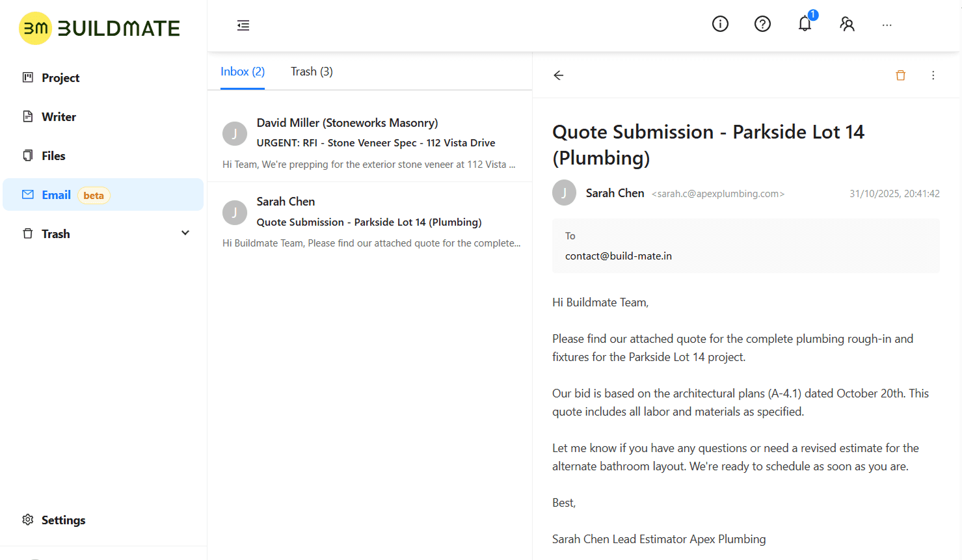Click Sarah Chen's avatar in inbox list
The image size is (962, 560).
click(235, 212)
